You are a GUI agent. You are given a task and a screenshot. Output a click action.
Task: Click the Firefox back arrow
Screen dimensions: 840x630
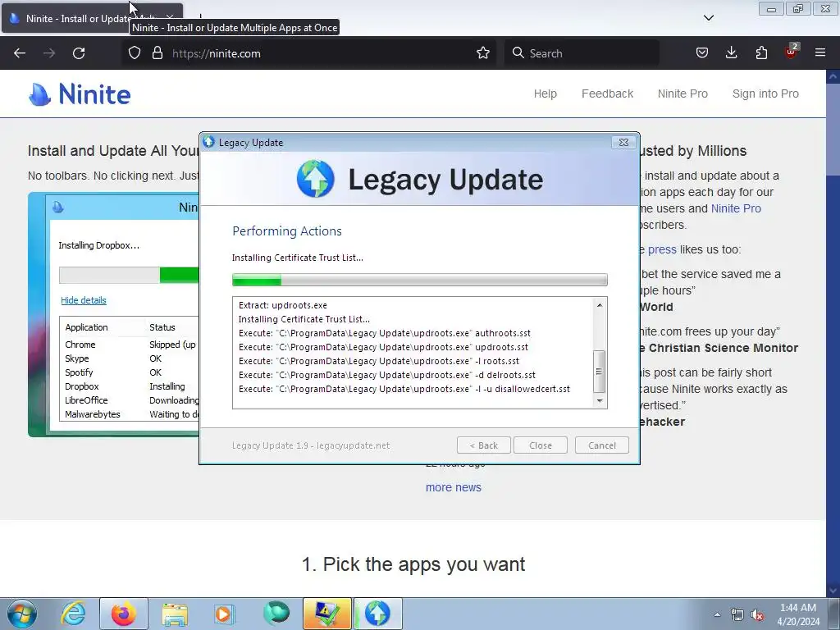click(x=20, y=53)
